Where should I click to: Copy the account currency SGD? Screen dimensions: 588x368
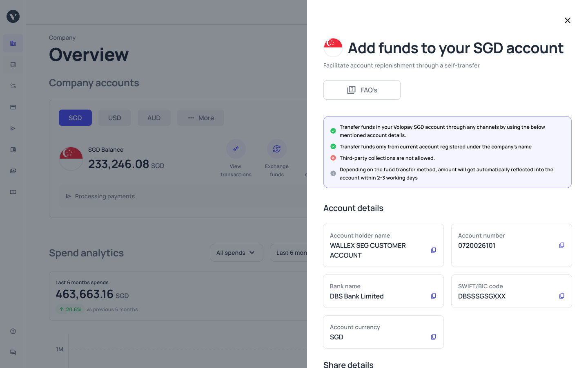tap(433, 337)
